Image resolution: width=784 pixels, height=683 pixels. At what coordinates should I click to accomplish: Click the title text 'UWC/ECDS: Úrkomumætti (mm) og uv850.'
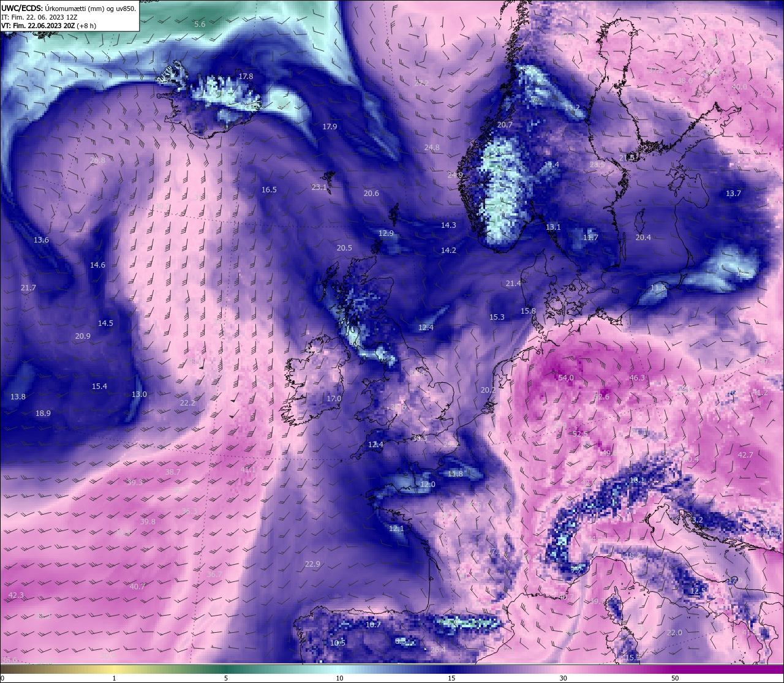pyautogui.click(x=69, y=9)
